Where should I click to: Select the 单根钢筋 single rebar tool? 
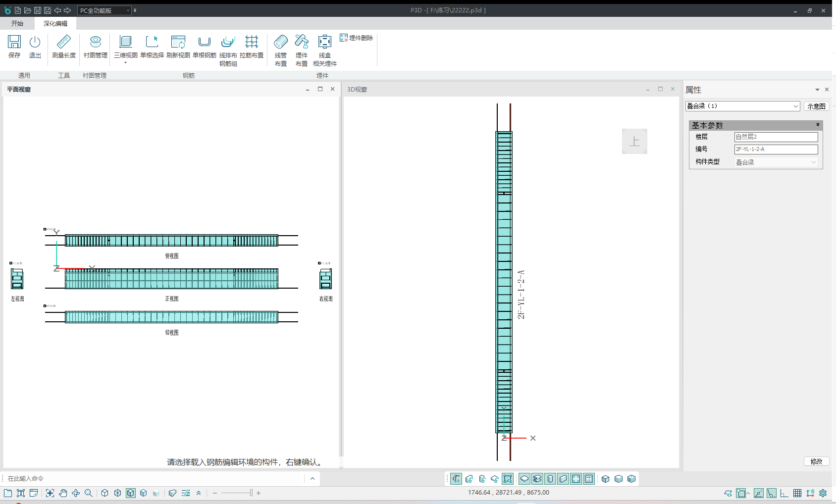(204, 47)
